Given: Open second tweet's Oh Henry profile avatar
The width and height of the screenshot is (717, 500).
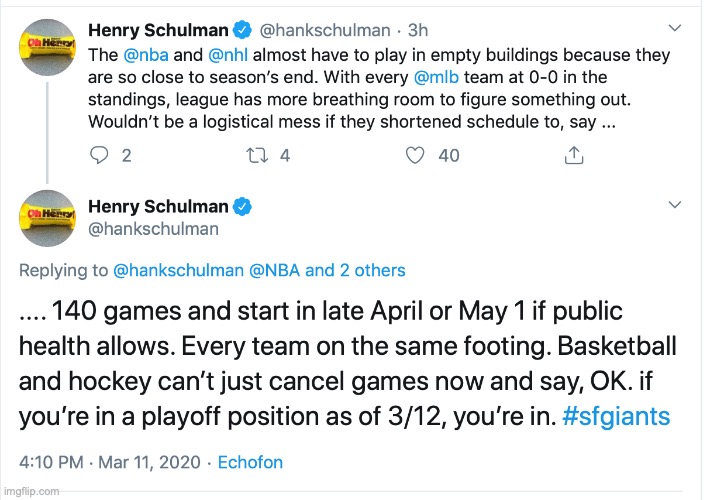Looking at the screenshot, I should click(x=48, y=218).
